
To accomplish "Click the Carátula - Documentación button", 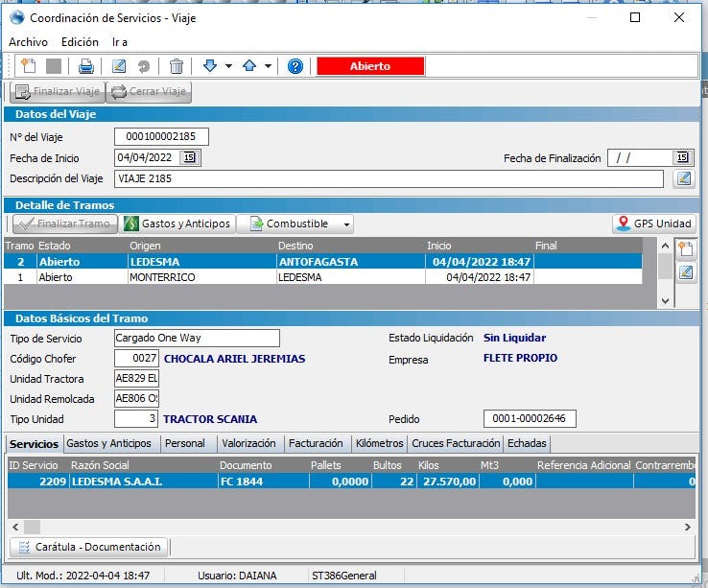I will (89, 547).
